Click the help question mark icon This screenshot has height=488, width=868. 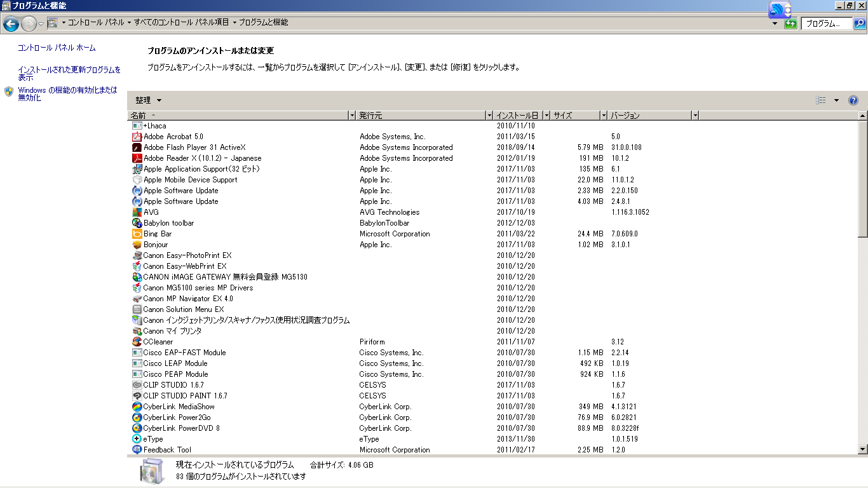point(853,100)
